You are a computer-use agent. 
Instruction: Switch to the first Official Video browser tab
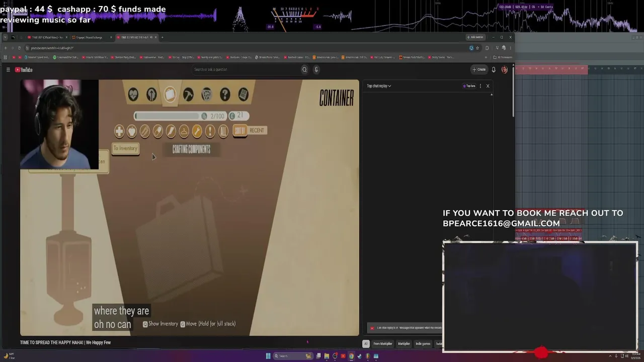tap(46, 37)
